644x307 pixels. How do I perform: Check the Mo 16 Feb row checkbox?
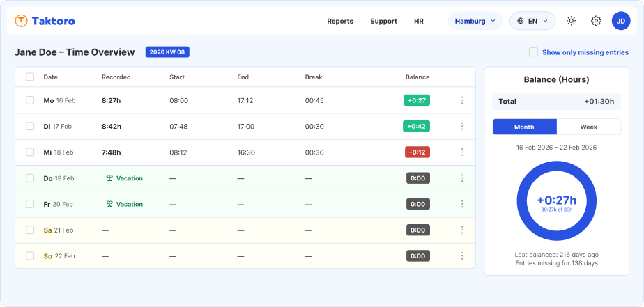point(30,100)
